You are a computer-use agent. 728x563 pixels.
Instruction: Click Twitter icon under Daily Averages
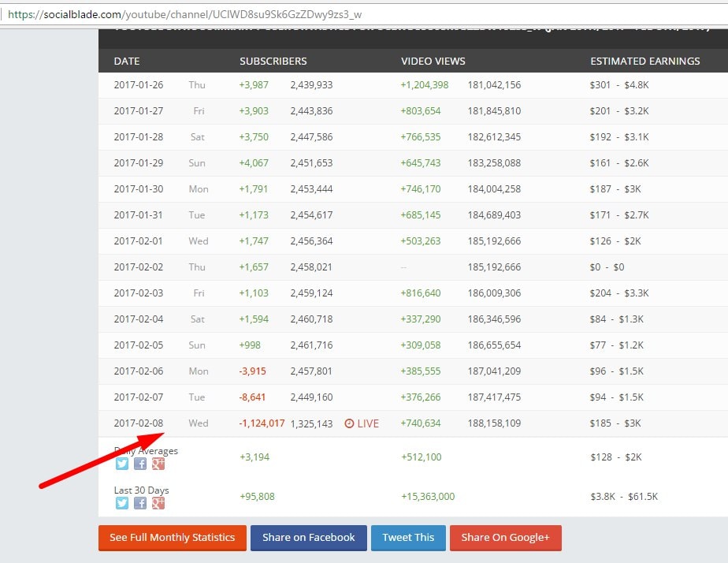[122, 464]
